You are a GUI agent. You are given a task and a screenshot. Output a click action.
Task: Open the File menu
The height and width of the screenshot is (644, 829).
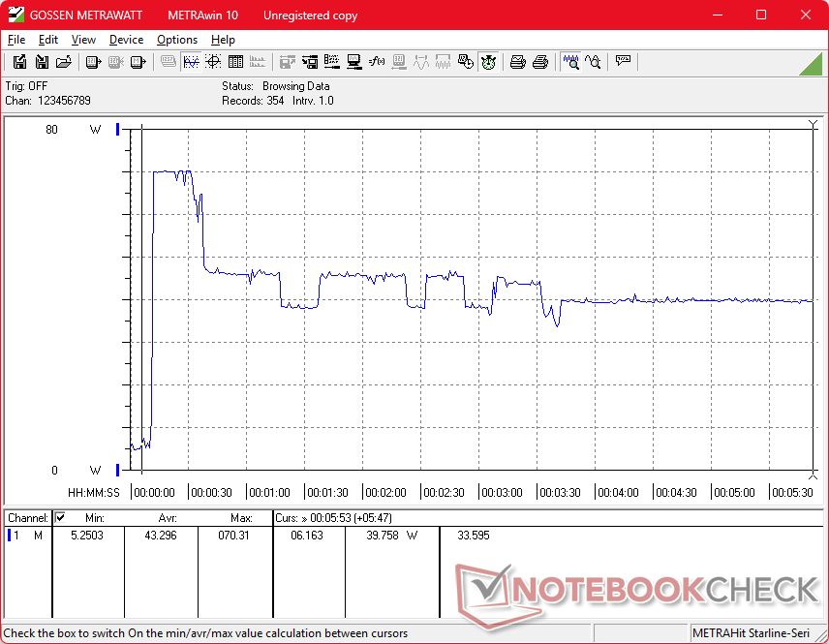point(16,40)
